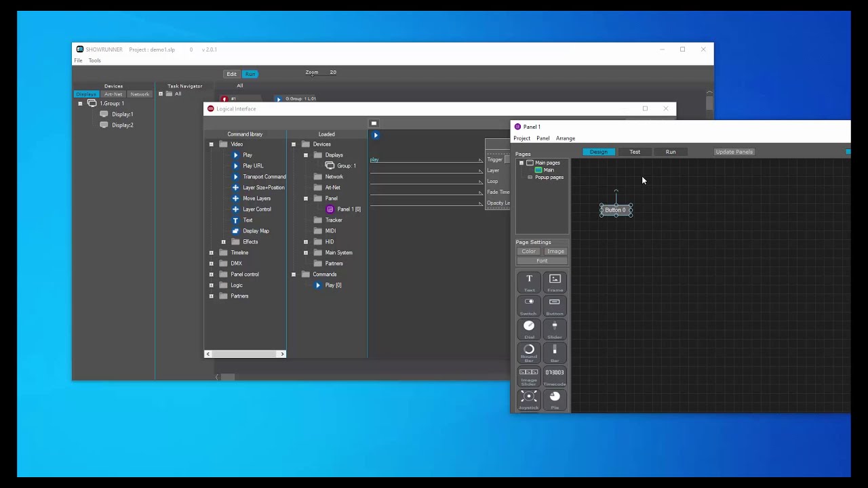This screenshot has width=868, height=488.
Task: Open page Font settings
Action: coord(542,261)
